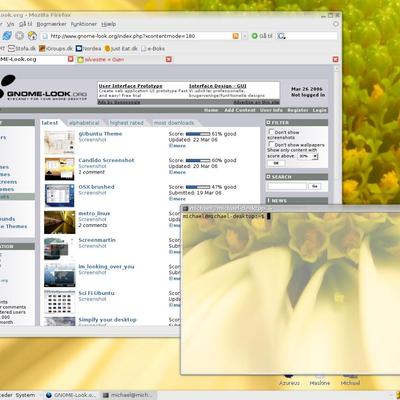Select the 'latest' sorting tab
Image resolution: width=400 pixels, height=400 pixels.
(50, 123)
